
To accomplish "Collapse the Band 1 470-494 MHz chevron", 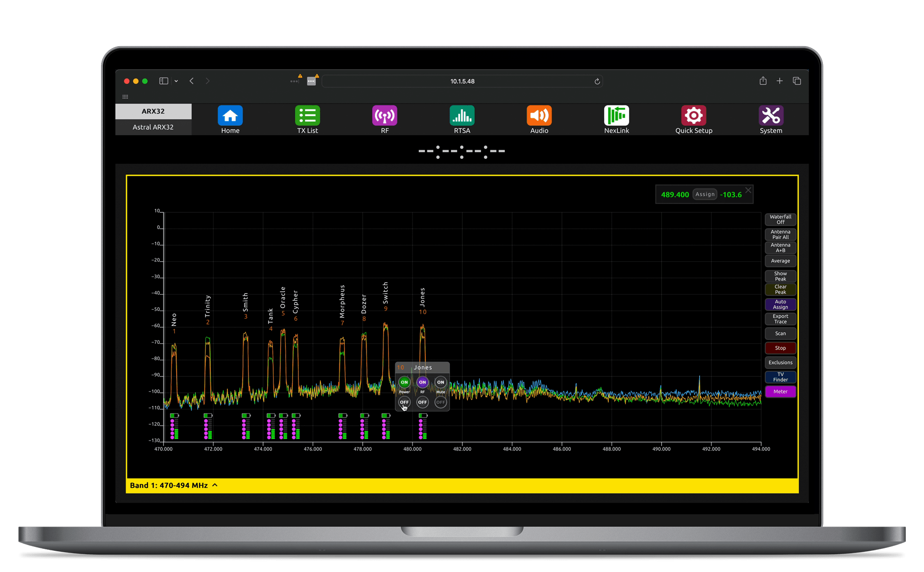I will coord(215,485).
